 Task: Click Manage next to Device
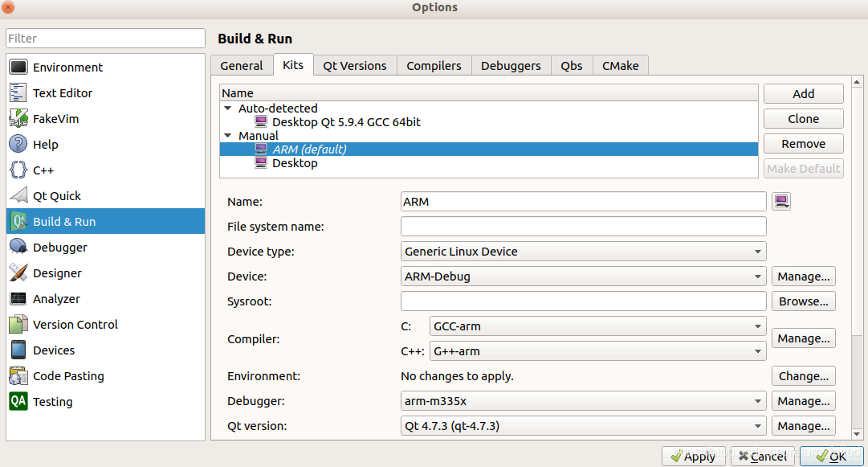click(803, 277)
